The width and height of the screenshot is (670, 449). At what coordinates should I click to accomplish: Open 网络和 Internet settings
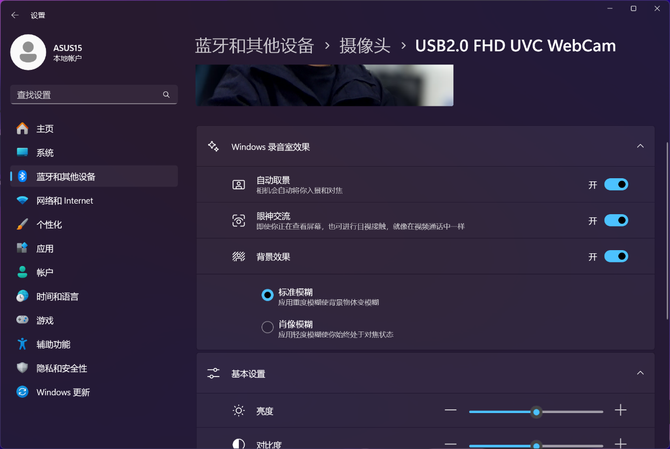[x=94, y=200]
